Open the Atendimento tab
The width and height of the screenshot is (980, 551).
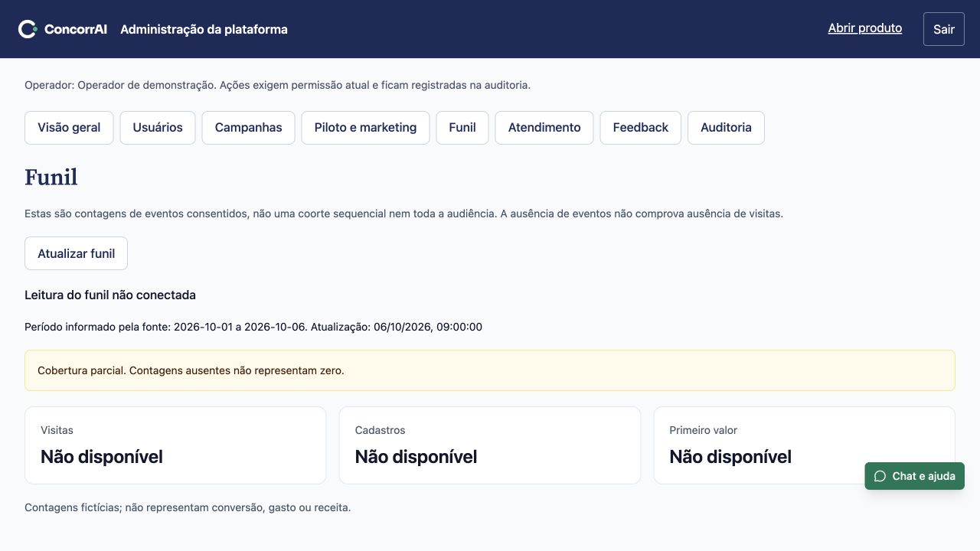tap(544, 128)
